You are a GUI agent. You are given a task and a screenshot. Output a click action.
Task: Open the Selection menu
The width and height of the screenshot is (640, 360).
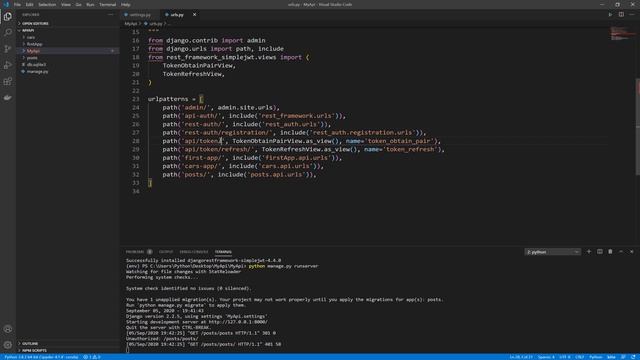coord(47,4)
